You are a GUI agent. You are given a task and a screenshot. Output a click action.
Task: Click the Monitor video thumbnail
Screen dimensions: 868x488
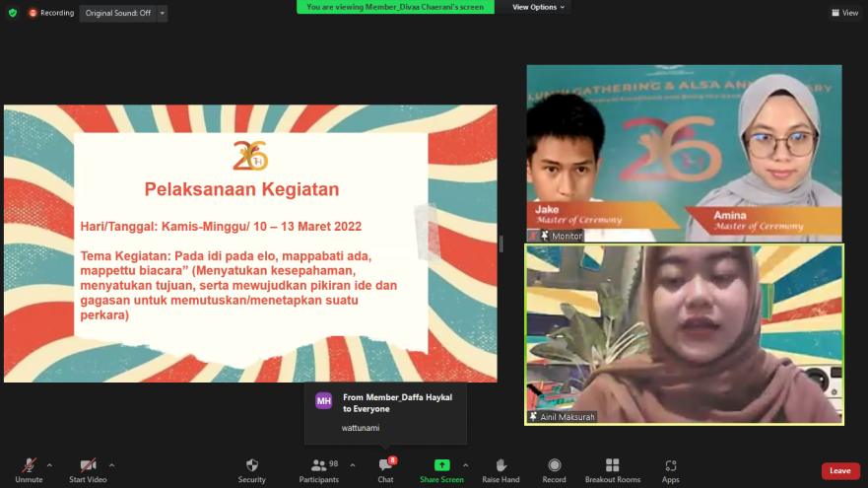684,154
